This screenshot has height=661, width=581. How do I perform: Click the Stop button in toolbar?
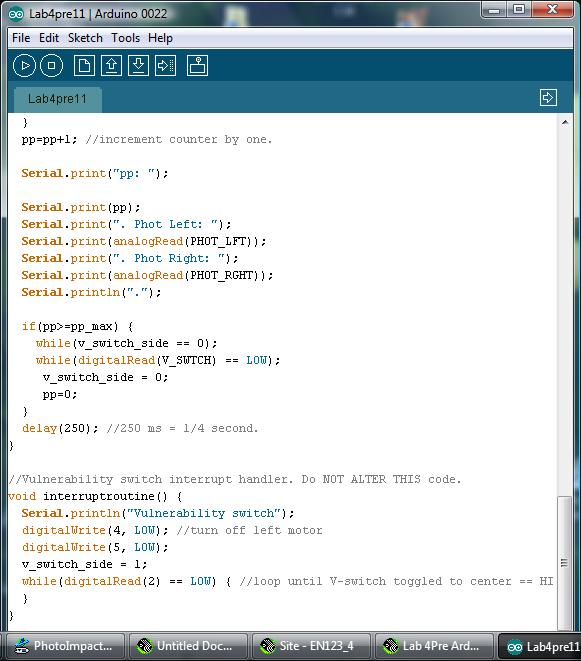tap(51, 66)
